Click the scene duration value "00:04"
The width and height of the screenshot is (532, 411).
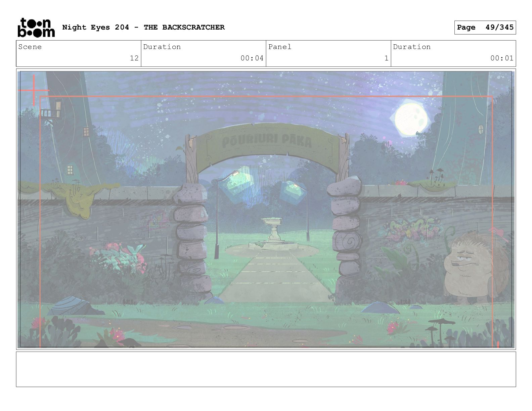point(252,58)
